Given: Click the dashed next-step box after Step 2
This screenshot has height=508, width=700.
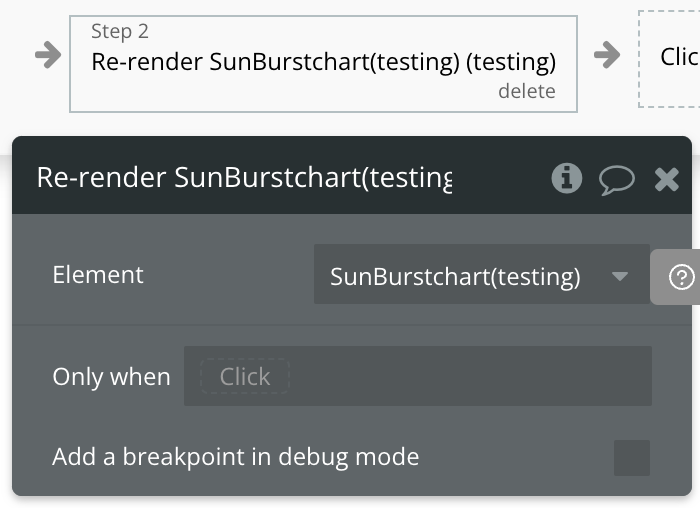Looking at the screenshot, I should (x=672, y=57).
